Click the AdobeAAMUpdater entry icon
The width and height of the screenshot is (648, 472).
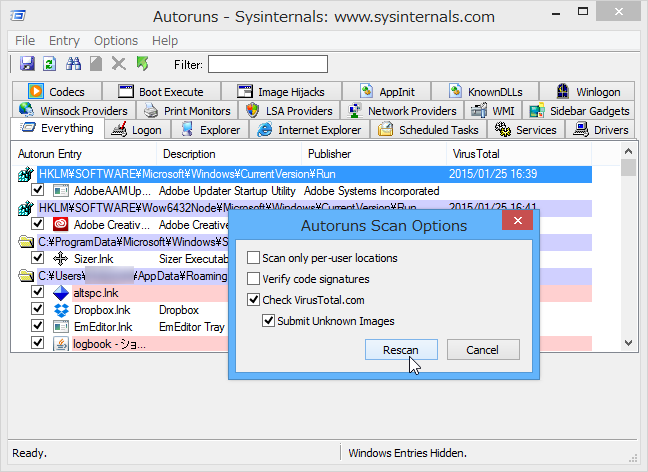(61, 191)
